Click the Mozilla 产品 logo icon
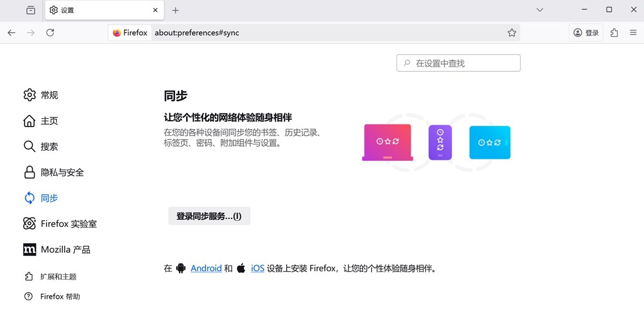This screenshot has width=644, height=322. pos(30,250)
